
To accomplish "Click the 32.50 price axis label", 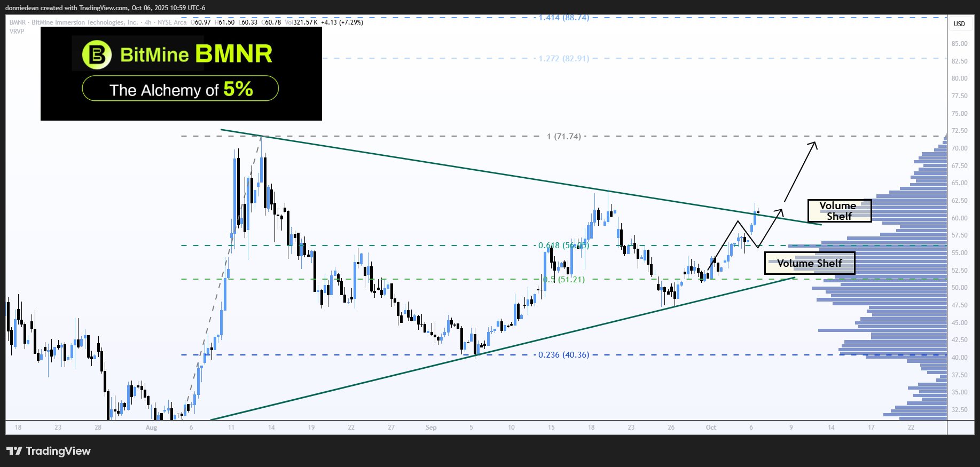I will (960, 410).
